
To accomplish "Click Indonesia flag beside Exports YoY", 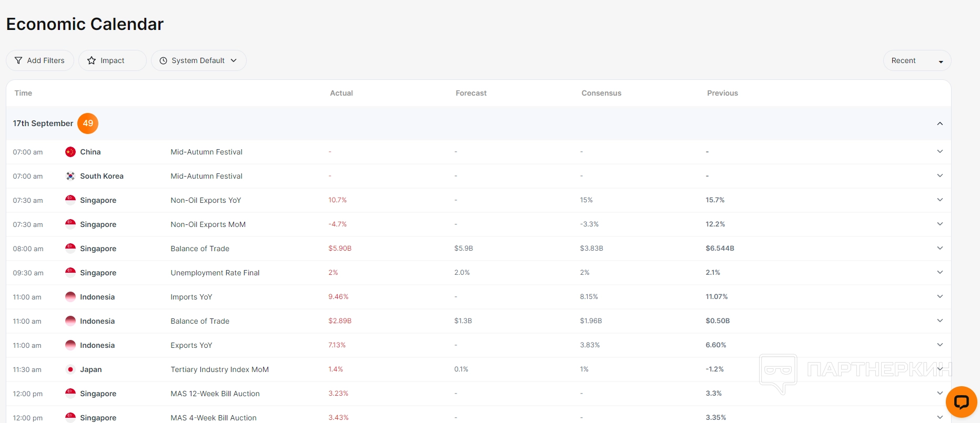I will (70, 345).
